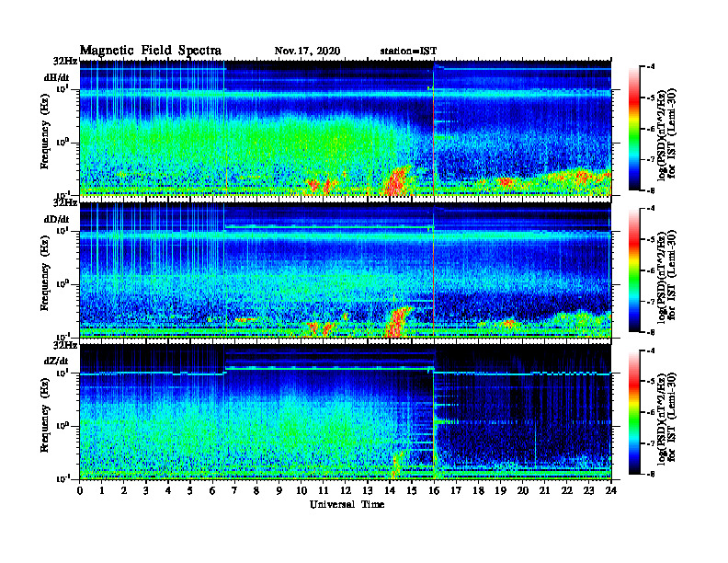The image size is (728, 563).
Task: Click hour tick label "3" on time axis
Action: tap(146, 490)
